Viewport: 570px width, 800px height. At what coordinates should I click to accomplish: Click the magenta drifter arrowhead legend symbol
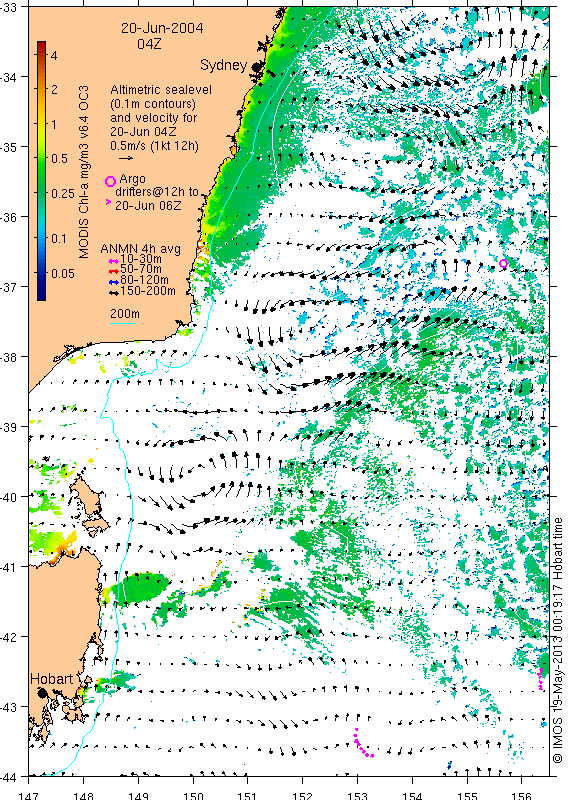(x=108, y=202)
